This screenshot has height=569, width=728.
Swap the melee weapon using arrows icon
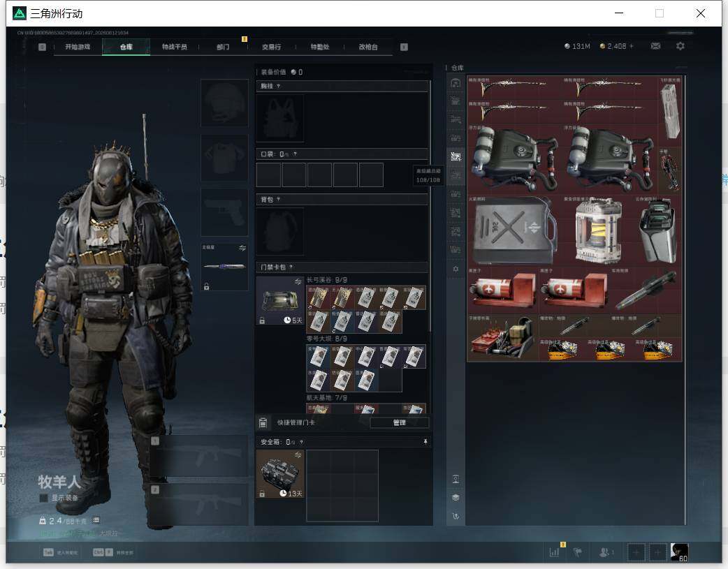(x=242, y=249)
